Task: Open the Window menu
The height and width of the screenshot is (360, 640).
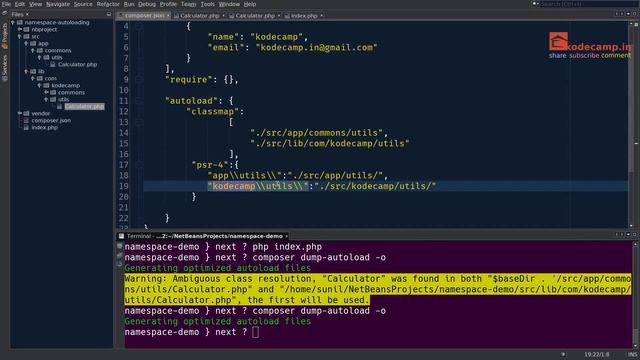Action: 229,4
